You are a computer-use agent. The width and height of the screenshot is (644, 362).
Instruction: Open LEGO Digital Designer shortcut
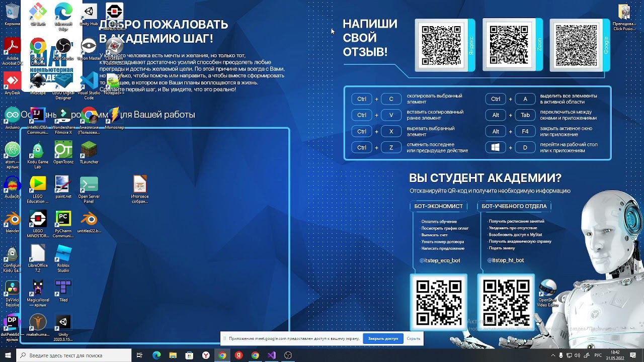coord(63,85)
